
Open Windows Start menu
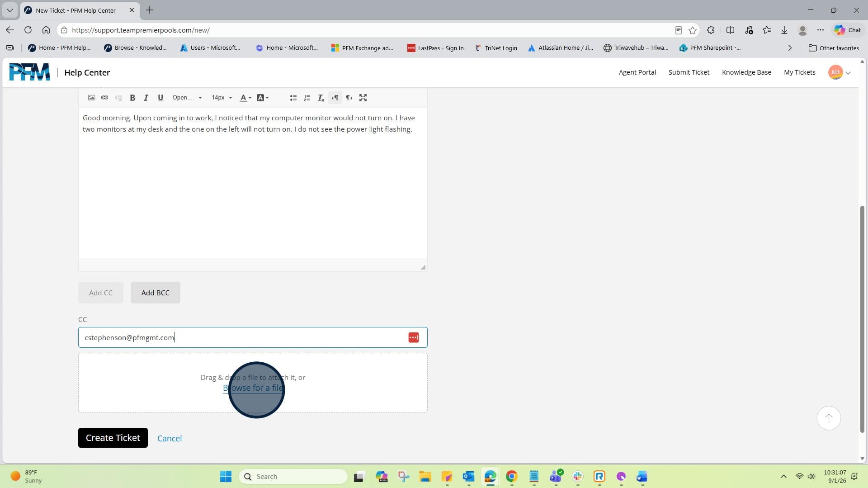coord(226,476)
